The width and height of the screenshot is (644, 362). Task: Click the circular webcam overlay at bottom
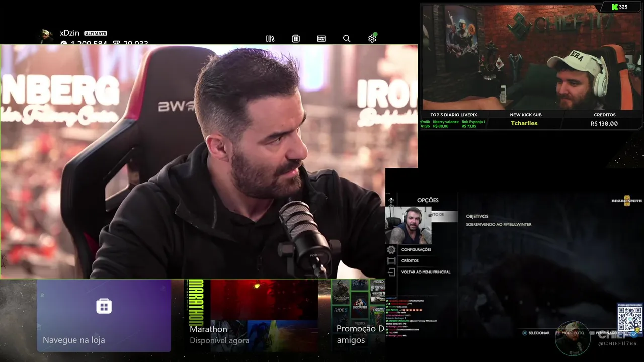tap(573, 338)
